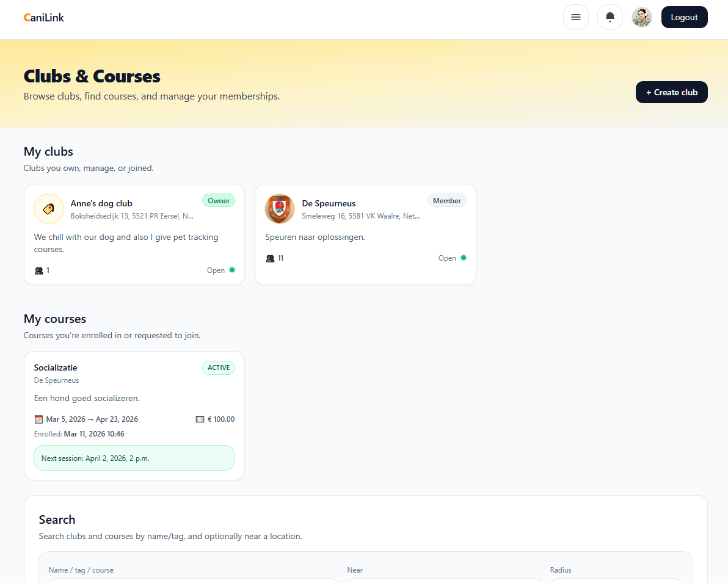This screenshot has height=583, width=728.
Task: Click De Speurneus club crest image
Action: coord(280,209)
